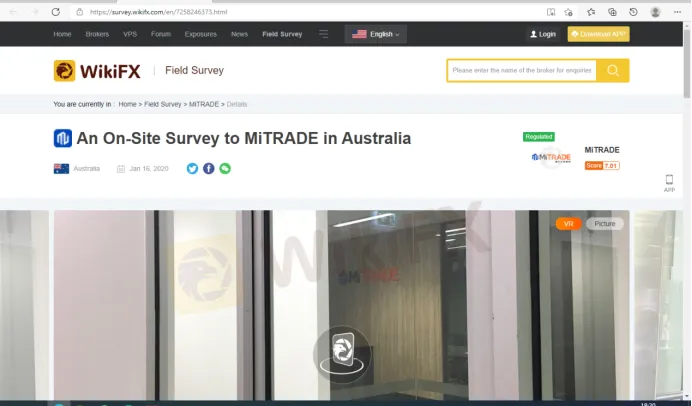Open the English language dropdown
The image size is (692, 406).
[x=376, y=34]
